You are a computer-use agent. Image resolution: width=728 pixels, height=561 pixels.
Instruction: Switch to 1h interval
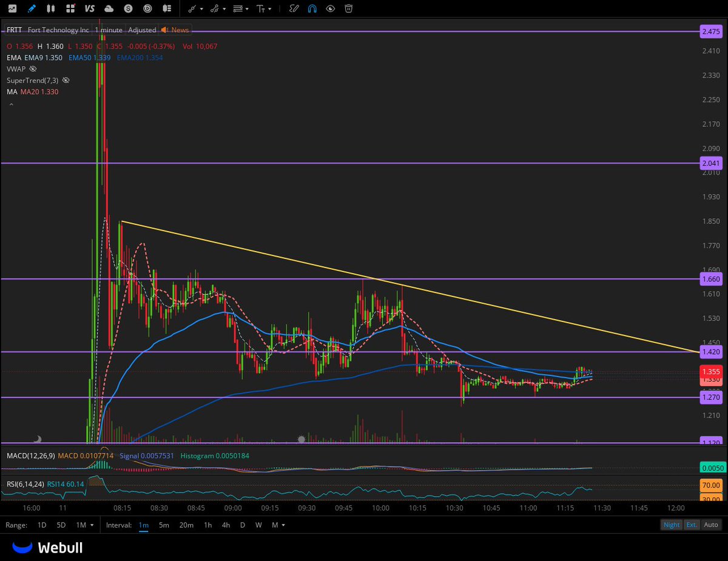click(207, 525)
